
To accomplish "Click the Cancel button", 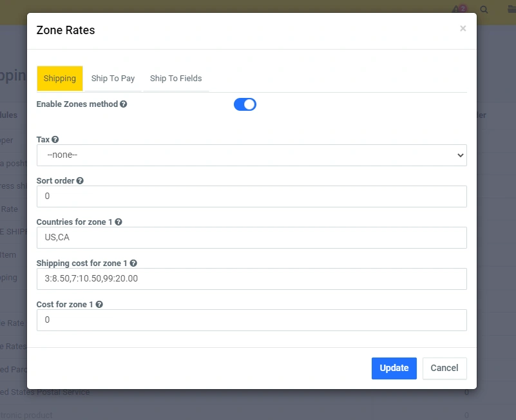I will tap(444, 368).
